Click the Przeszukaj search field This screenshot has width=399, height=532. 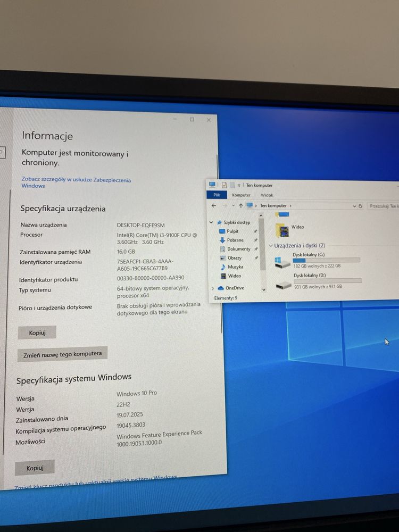coord(383,206)
